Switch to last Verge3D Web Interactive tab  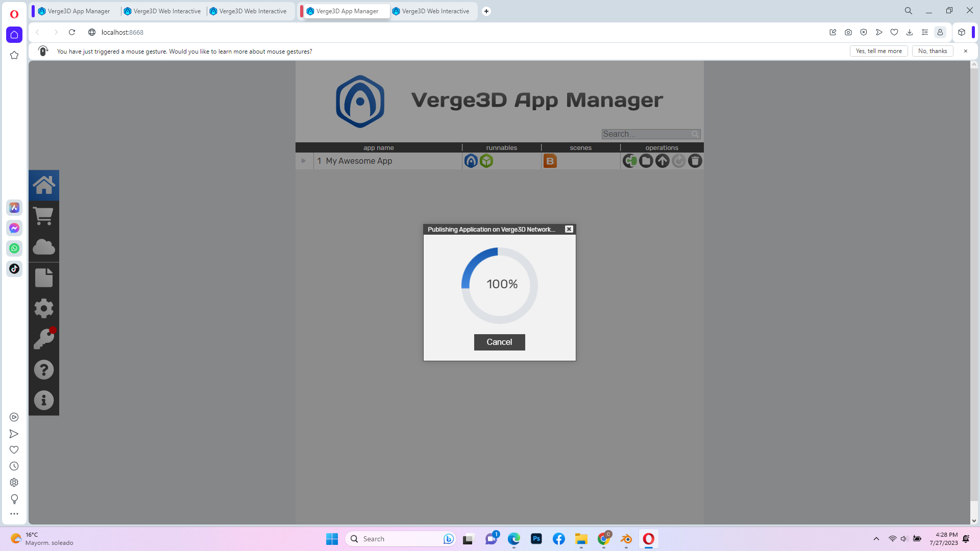coord(432,11)
